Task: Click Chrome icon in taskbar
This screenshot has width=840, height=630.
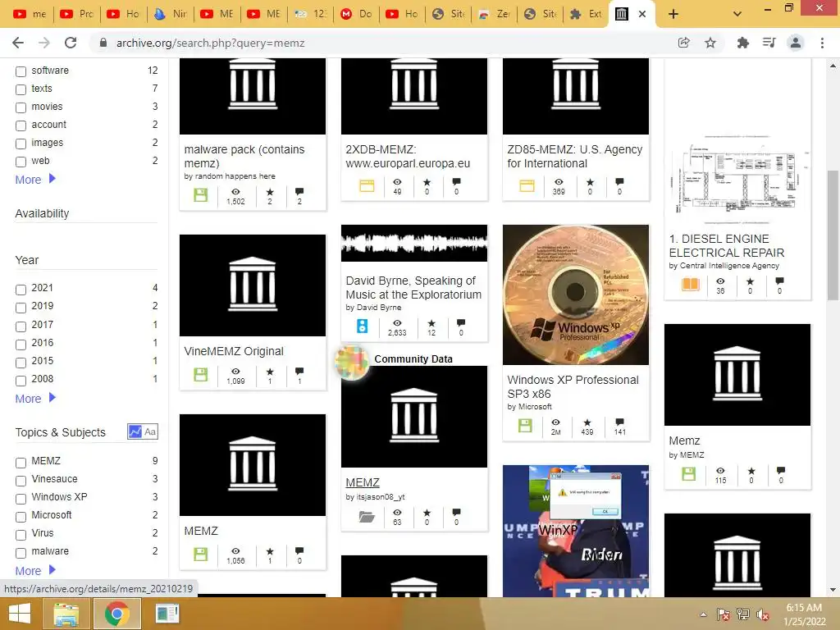Action: point(116,614)
